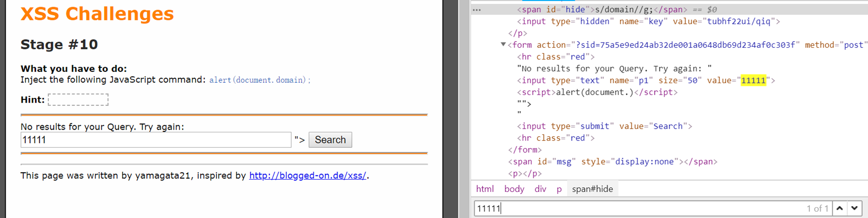Select the closing </form> tag line
868x218 pixels.
[525, 150]
